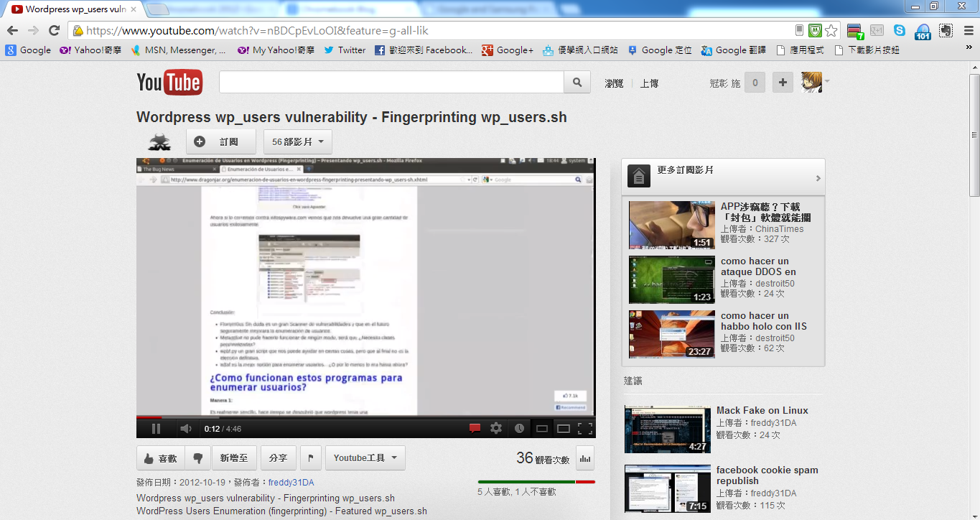Click the like/dislike ratio bar
980x520 pixels.
click(536, 482)
